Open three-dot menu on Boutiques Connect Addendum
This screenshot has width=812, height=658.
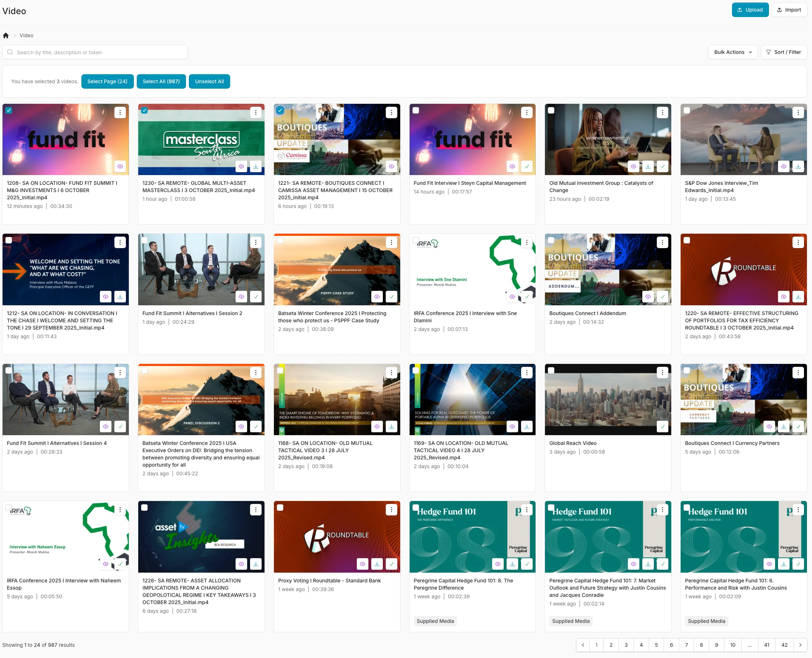tap(662, 243)
